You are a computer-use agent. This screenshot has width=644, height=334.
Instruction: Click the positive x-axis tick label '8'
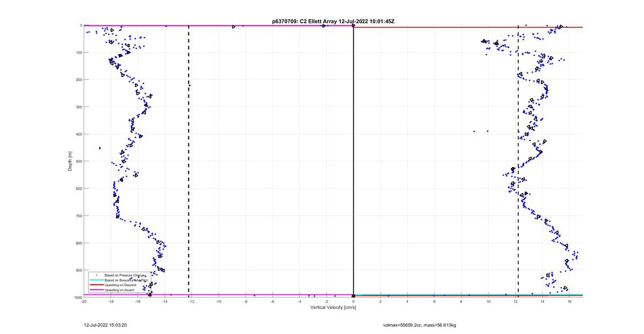click(462, 302)
